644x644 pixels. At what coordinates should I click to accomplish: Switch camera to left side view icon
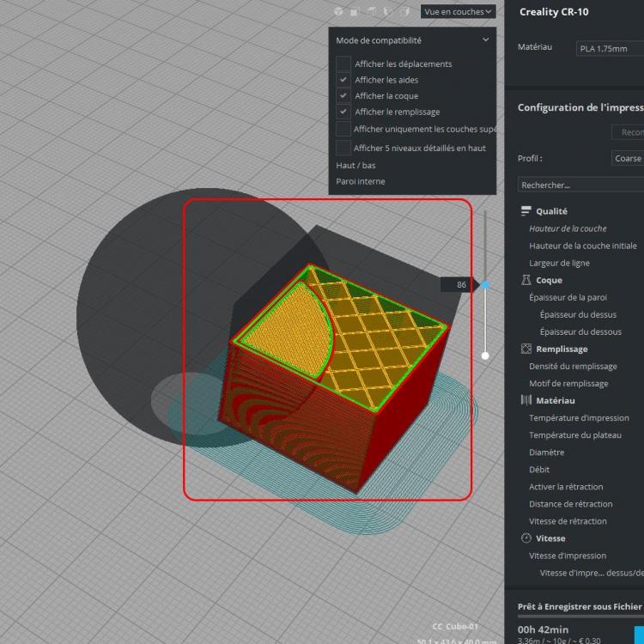click(388, 11)
